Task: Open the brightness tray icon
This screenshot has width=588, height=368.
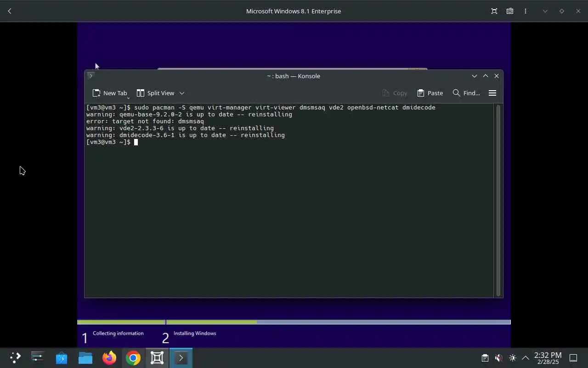Action: click(513, 358)
